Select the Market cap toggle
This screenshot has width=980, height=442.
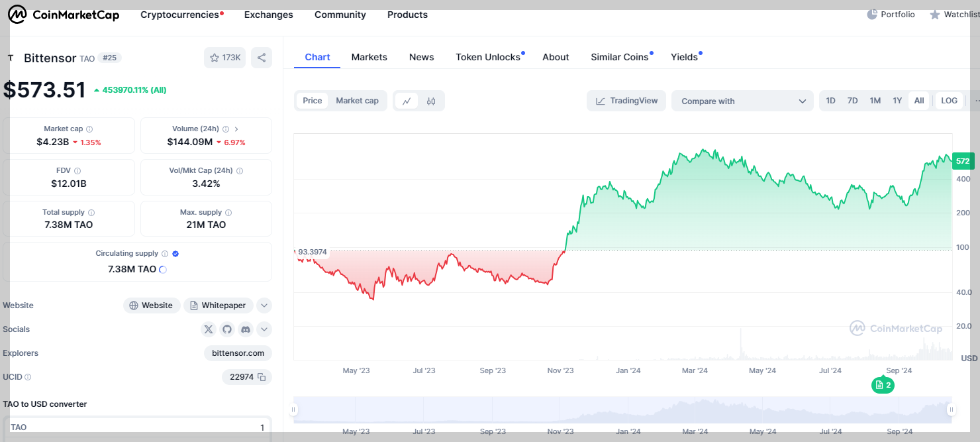[x=357, y=101]
